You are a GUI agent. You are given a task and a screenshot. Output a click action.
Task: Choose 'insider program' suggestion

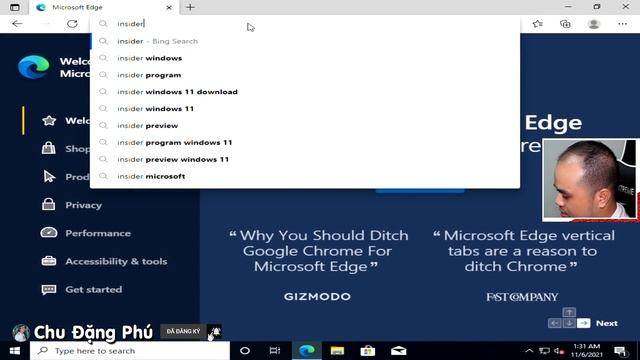[x=305, y=75]
